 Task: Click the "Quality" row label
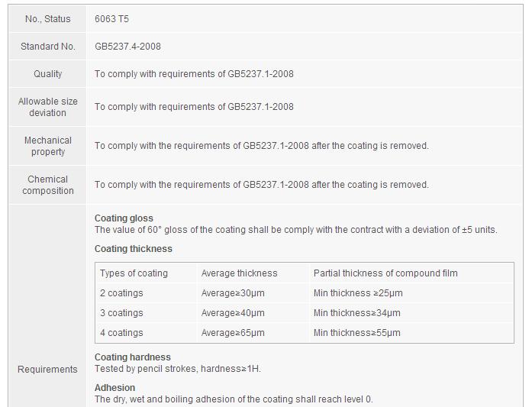click(47, 74)
